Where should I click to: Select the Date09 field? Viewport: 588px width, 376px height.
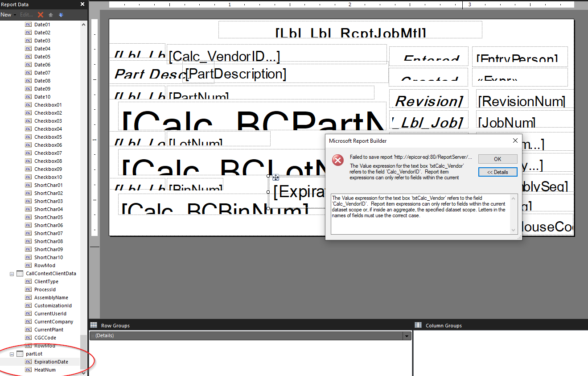[42, 89]
